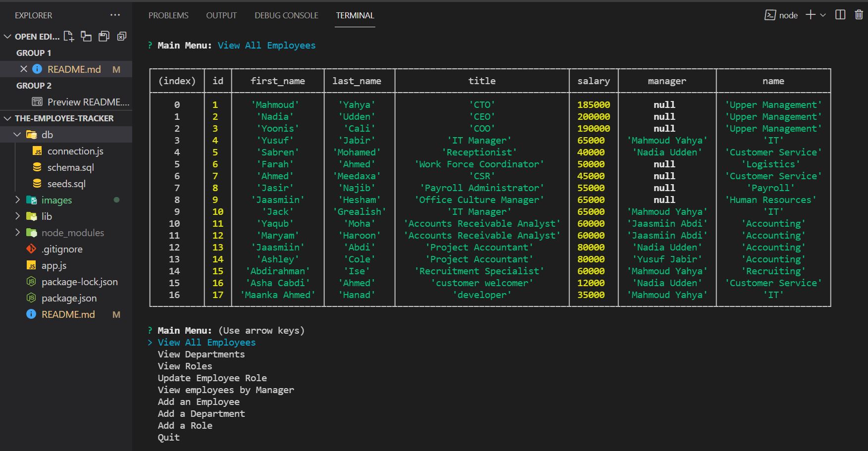Image resolution: width=868 pixels, height=451 pixels.
Task: Click the preview icon beside Preview README
Action: (37, 101)
